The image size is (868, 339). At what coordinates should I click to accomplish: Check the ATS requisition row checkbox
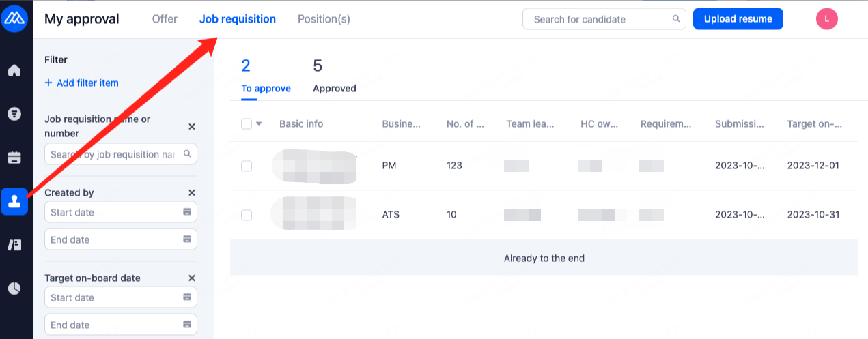coord(247,215)
